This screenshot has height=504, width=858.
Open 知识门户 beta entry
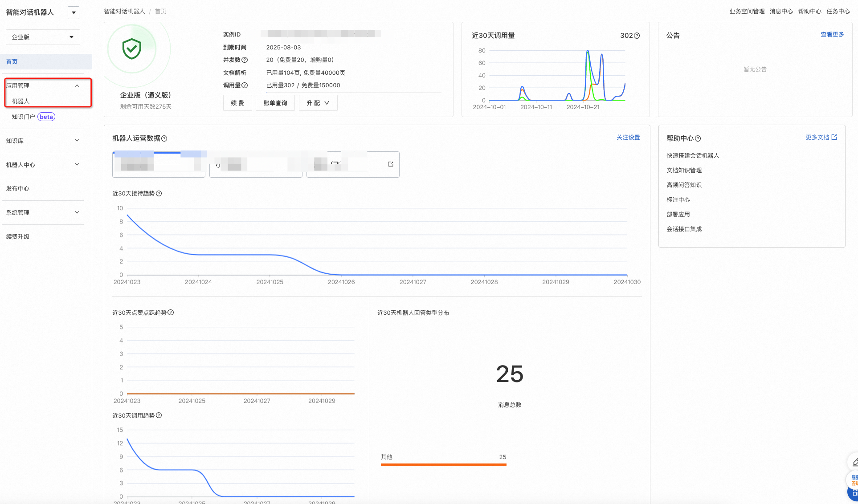tap(33, 117)
